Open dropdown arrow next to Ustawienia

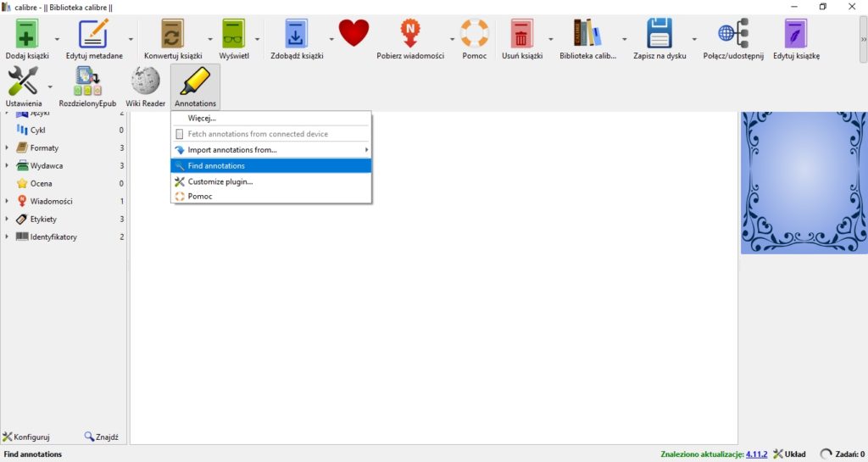(x=50, y=86)
